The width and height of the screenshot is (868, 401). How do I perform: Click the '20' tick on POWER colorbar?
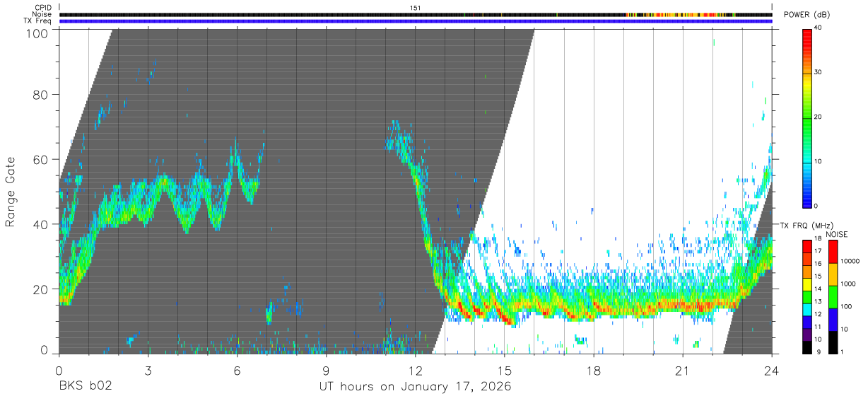(x=819, y=117)
